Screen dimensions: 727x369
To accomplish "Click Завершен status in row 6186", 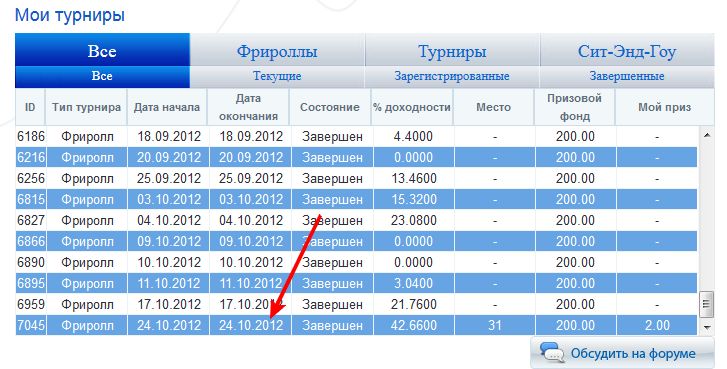I will click(332, 136).
